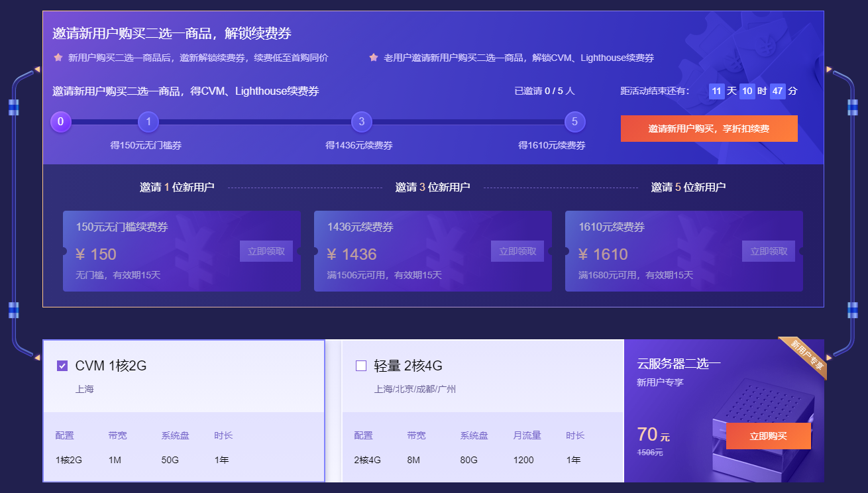868x493 pixels.
Task: Click the 1610元续费券 coupon card title
Action: point(612,227)
